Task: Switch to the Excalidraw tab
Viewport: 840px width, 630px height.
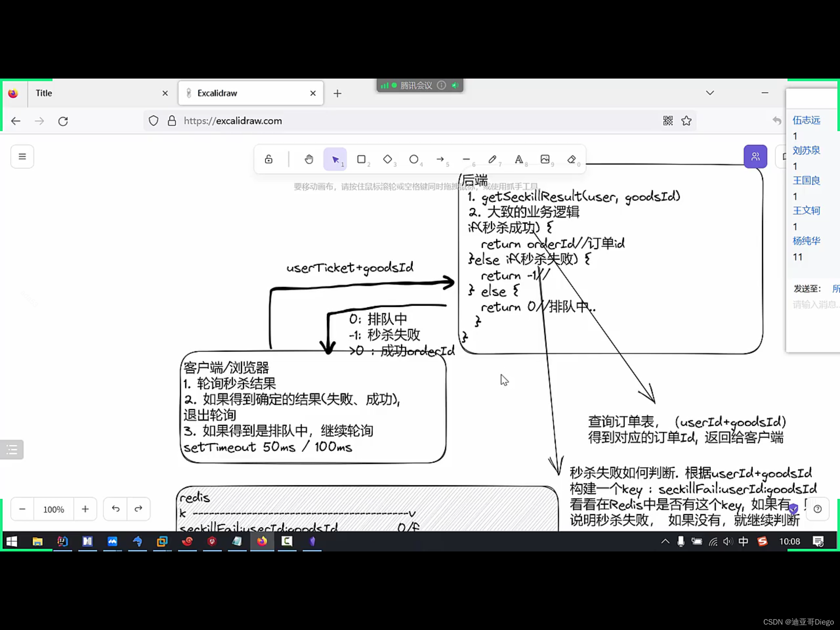Action: (251, 93)
